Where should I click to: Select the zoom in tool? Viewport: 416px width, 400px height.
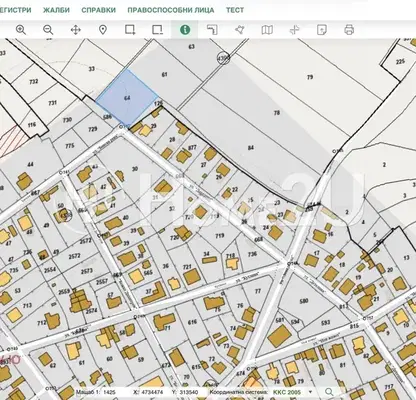[21, 30]
